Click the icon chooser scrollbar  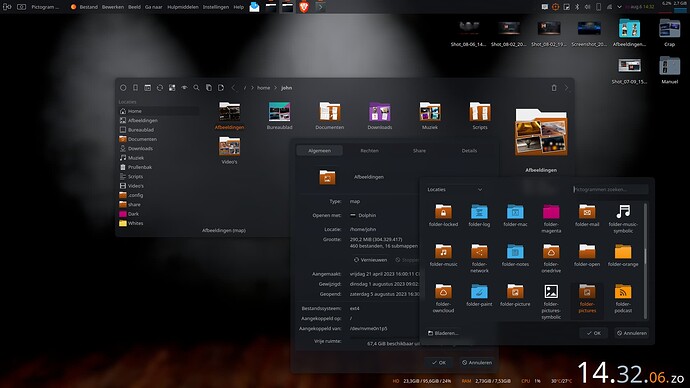click(x=645, y=260)
